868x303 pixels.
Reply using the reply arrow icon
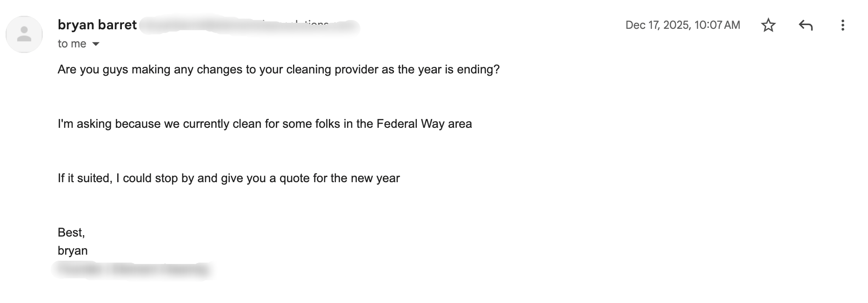tap(807, 25)
